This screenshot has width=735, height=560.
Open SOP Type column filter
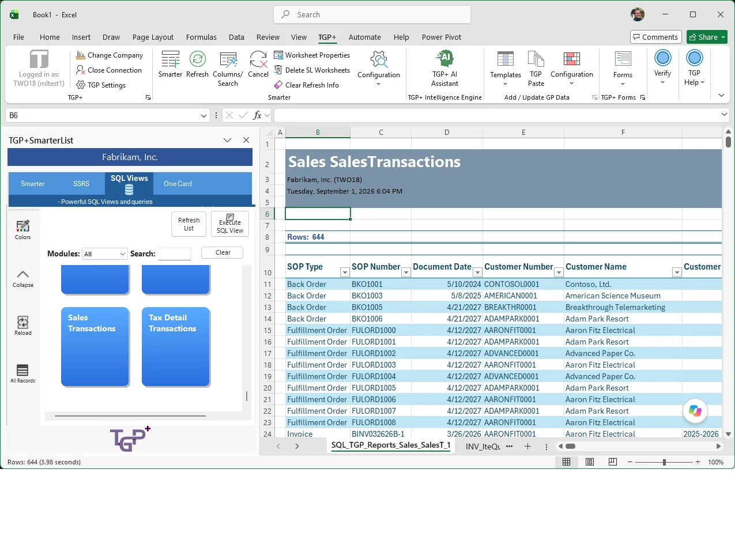point(344,273)
